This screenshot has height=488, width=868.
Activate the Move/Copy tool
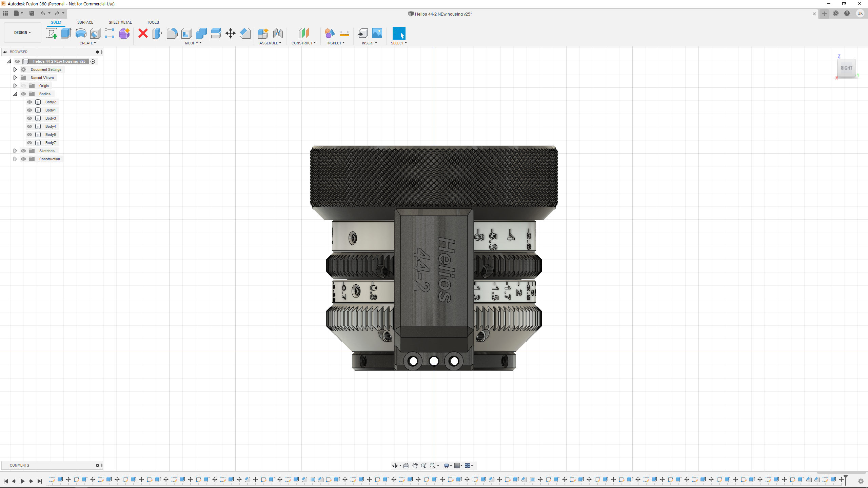coord(230,33)
